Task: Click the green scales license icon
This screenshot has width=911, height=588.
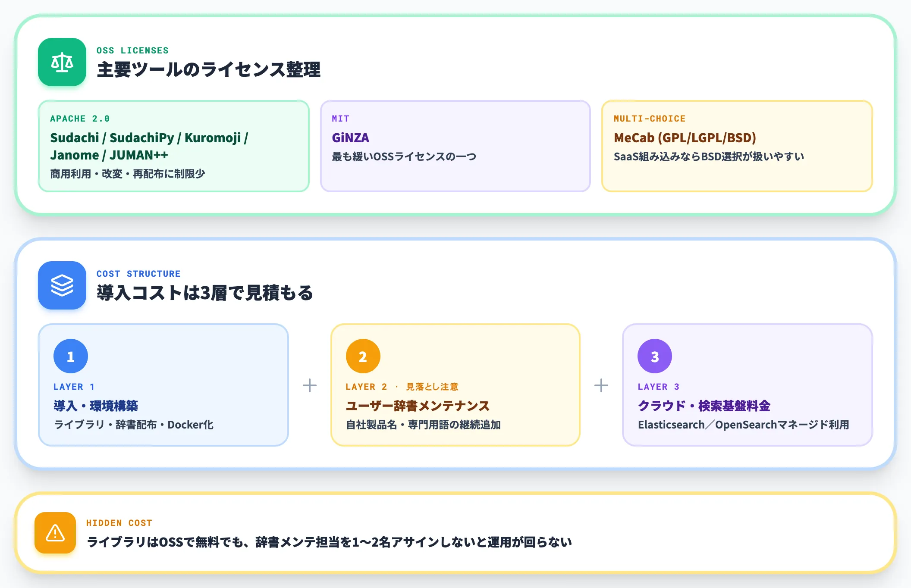Action: [x=62, y=62]
